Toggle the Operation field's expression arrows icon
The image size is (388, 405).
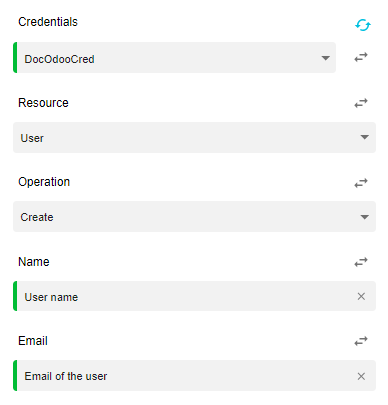point(361,183)
